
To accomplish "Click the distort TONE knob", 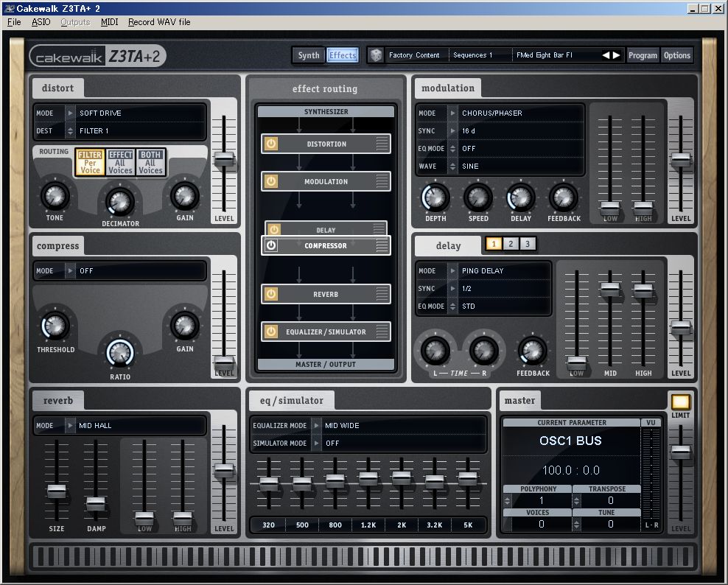I will pyautogui.click(x=55, y=196).
